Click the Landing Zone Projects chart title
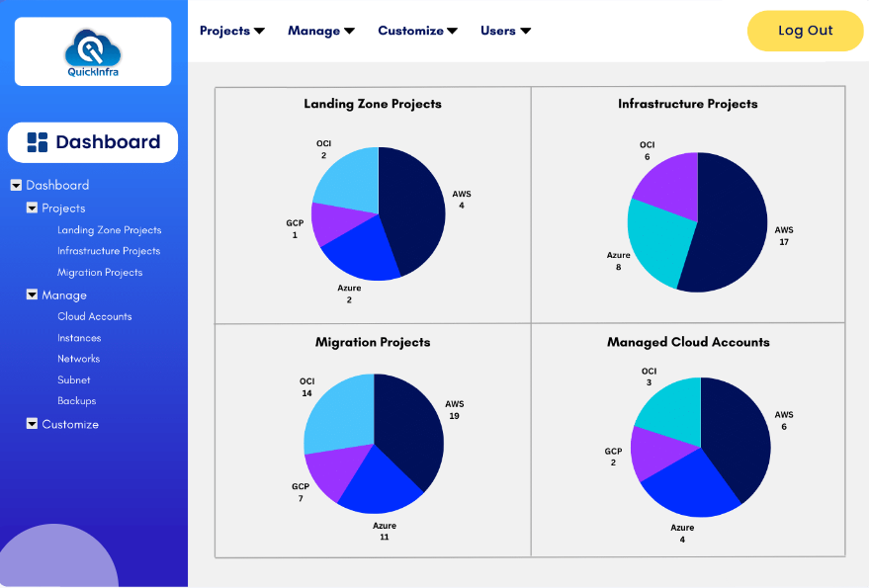This screenshot has width=869, height=588. click(x=373, y=104)
